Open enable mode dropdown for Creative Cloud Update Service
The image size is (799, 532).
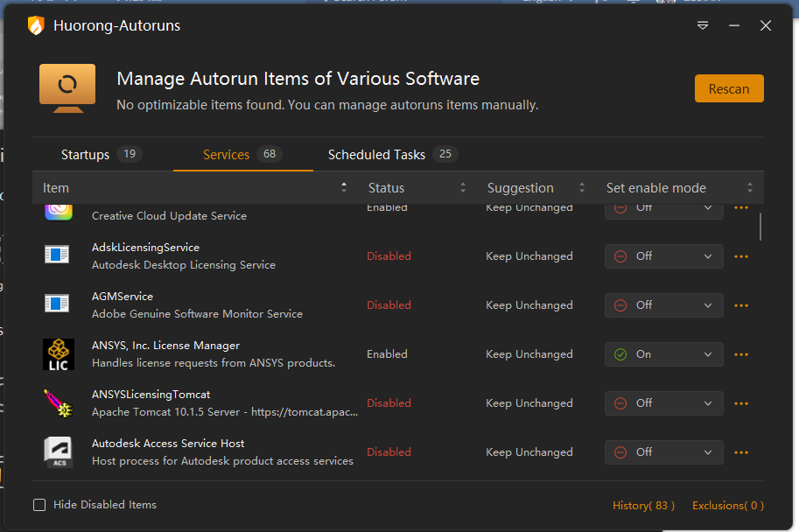click(x=664, y=212)
